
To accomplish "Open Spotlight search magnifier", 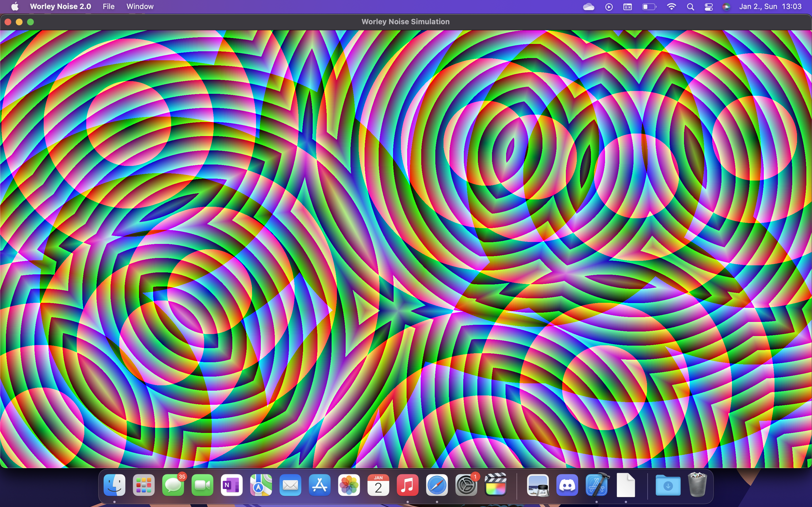I will (690, 7).
